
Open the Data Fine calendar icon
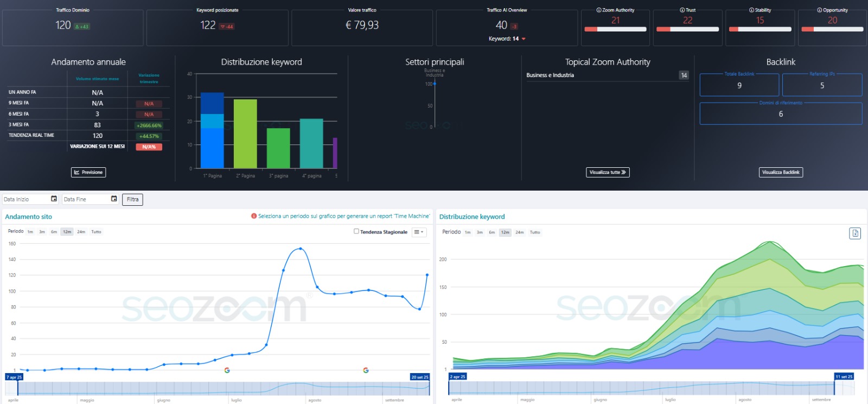point(114,199)
